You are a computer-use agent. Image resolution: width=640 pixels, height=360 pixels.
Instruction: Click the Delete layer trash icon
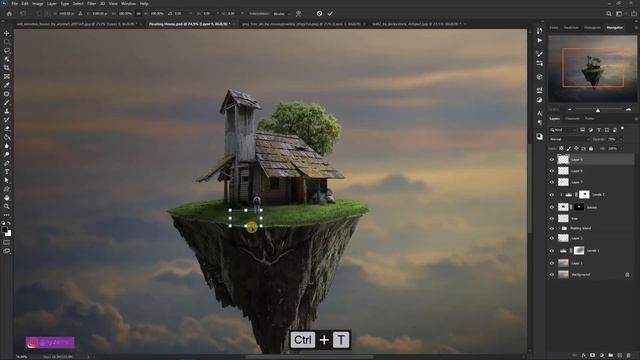coord(629,356)
